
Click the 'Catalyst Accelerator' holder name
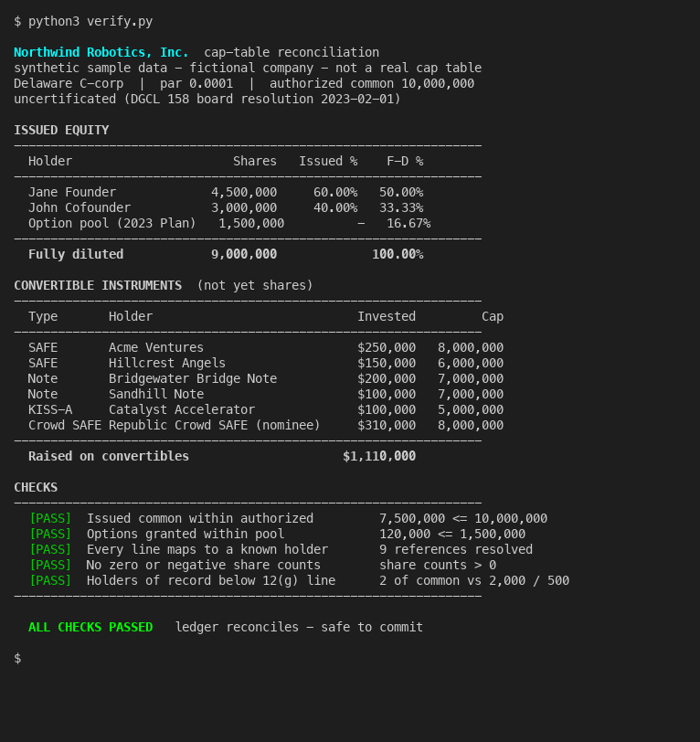182,409
